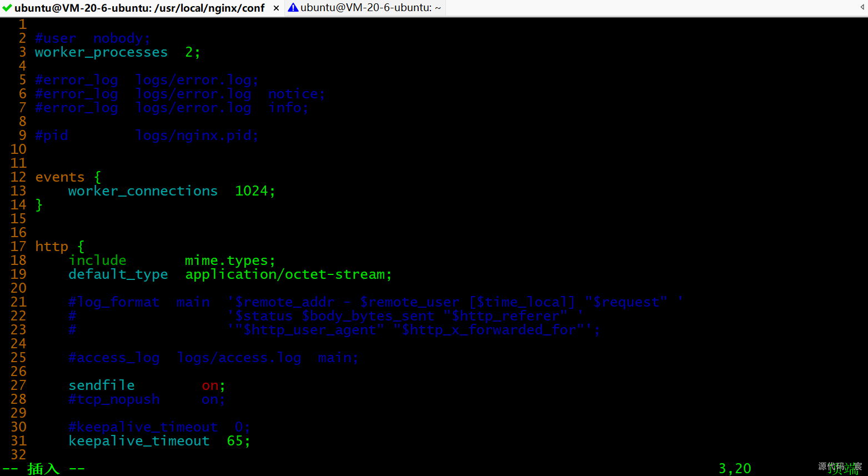Click the value 65; on line 31
Screen dimensions: 868x476
[x=238, y=441]
